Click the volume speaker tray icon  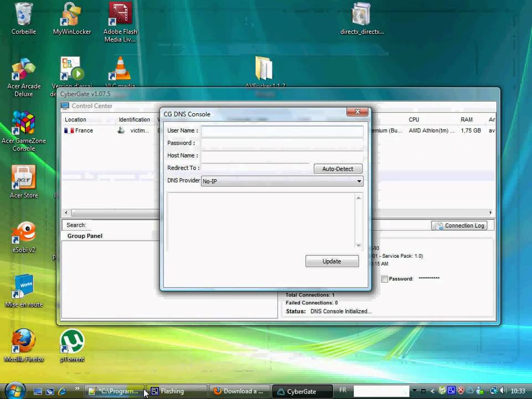pos(503,391)
